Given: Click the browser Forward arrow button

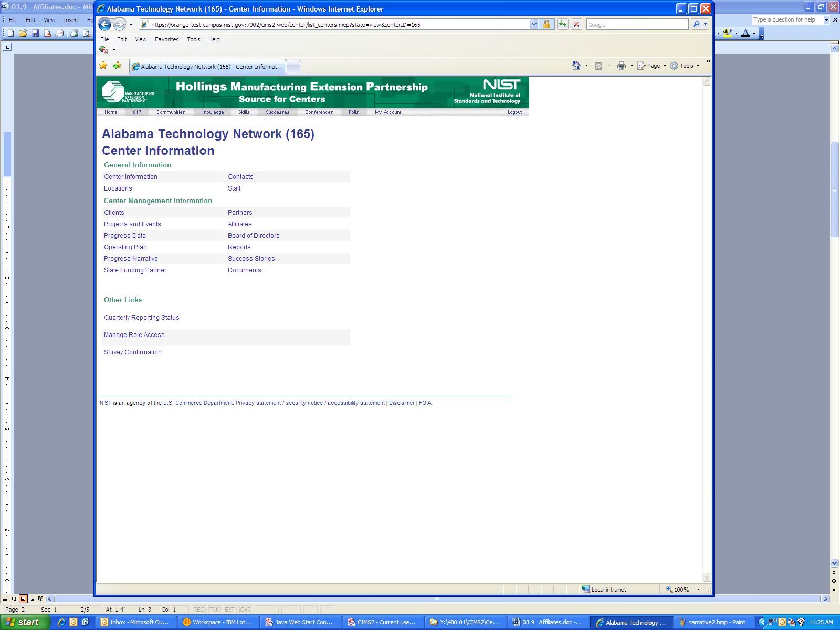Looking at the screenshot, I should tap(120, 24).
